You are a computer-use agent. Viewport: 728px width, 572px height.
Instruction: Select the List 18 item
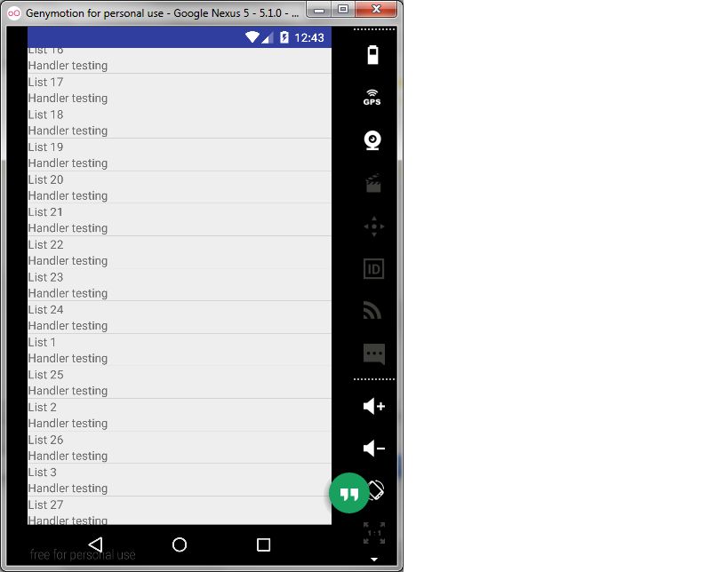tap(180, 123)
